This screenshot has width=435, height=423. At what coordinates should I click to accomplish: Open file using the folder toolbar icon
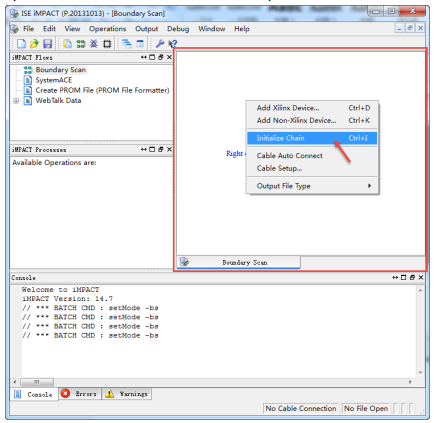[34, 44]
